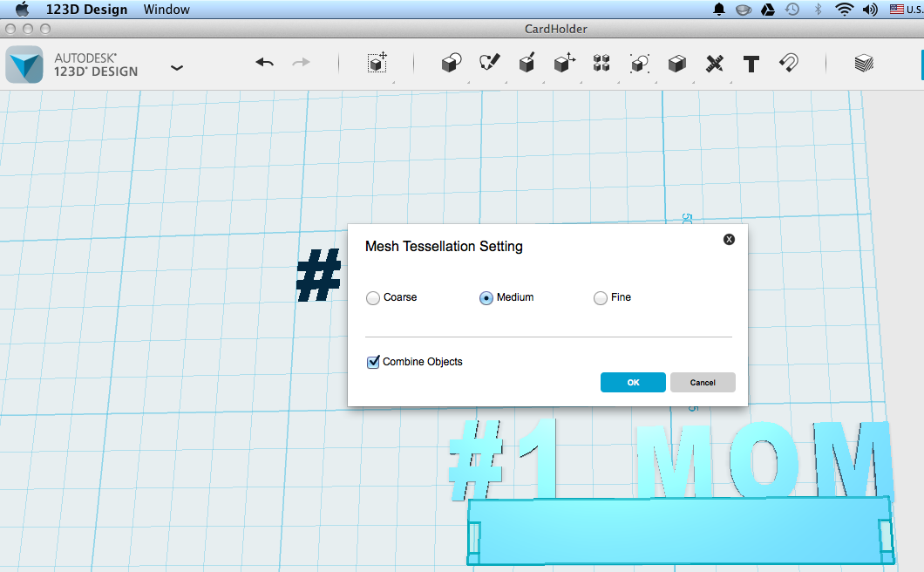
Task: Toggle the Combine Objects checkbox
Action: coord(373,362)
